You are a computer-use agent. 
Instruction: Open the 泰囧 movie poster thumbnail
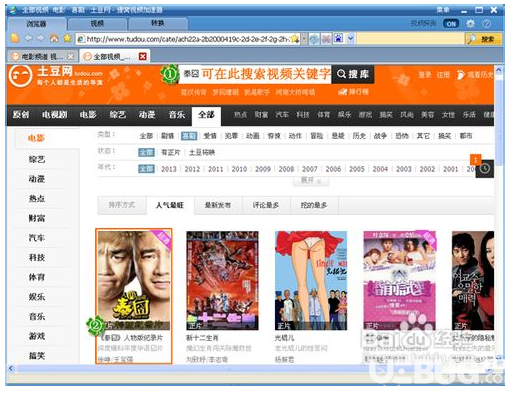[x=134, y=280]
